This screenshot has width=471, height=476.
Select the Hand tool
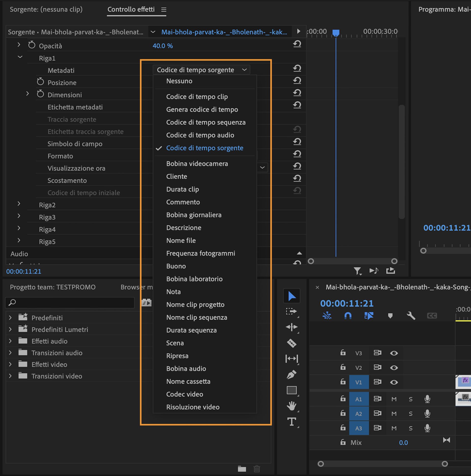tap(291, 406)
